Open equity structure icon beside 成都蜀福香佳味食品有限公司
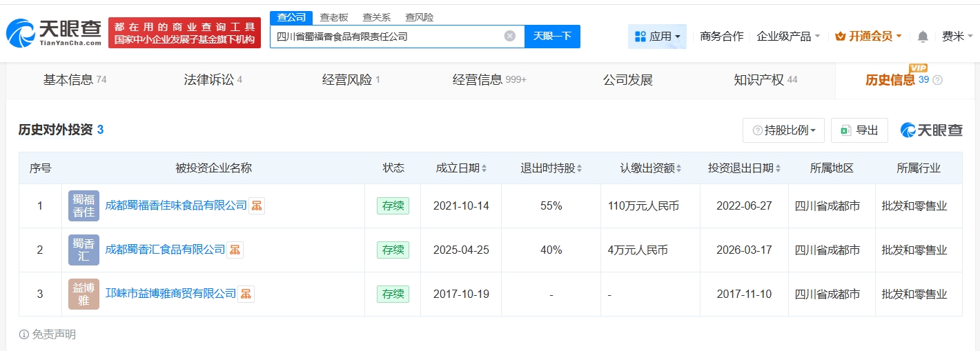Image resolution: width=980 pixels, height=351 pixels. click(x=257, y=205)
